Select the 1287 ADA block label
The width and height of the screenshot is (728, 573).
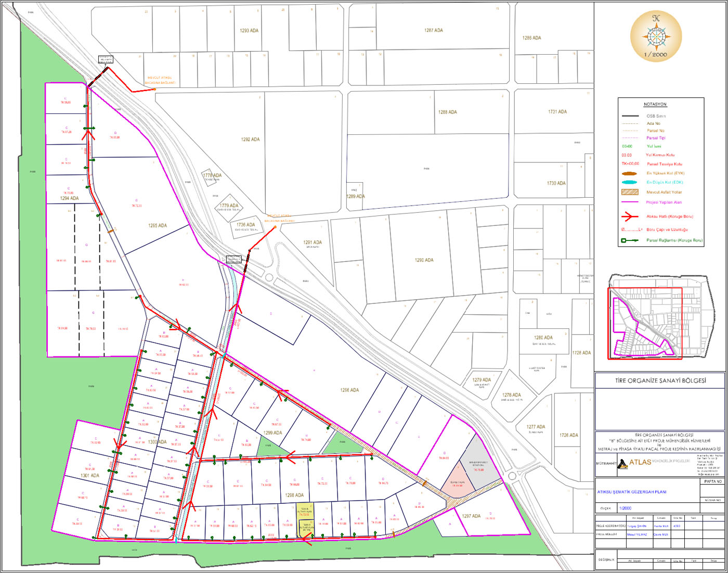click(433, 31)
